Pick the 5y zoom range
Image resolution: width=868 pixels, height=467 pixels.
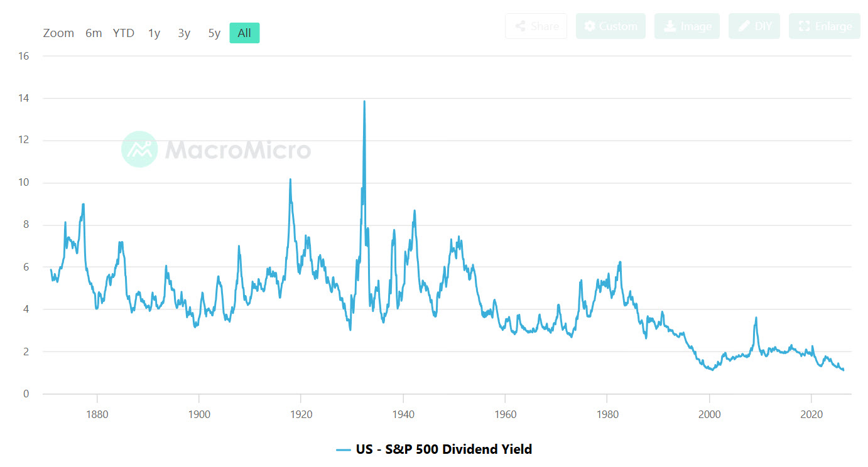pyautogui.click(x=214, y=33)
